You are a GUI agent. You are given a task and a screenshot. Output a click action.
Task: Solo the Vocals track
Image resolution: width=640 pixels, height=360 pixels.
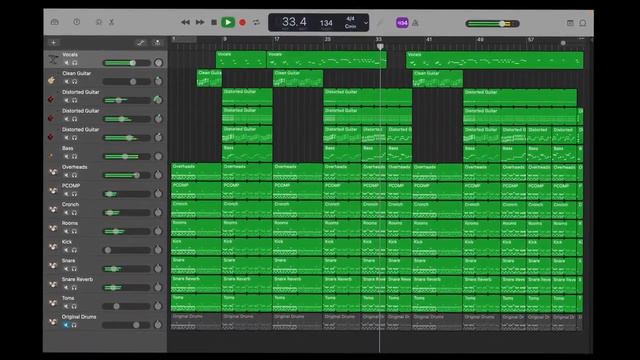click(75, 63)
